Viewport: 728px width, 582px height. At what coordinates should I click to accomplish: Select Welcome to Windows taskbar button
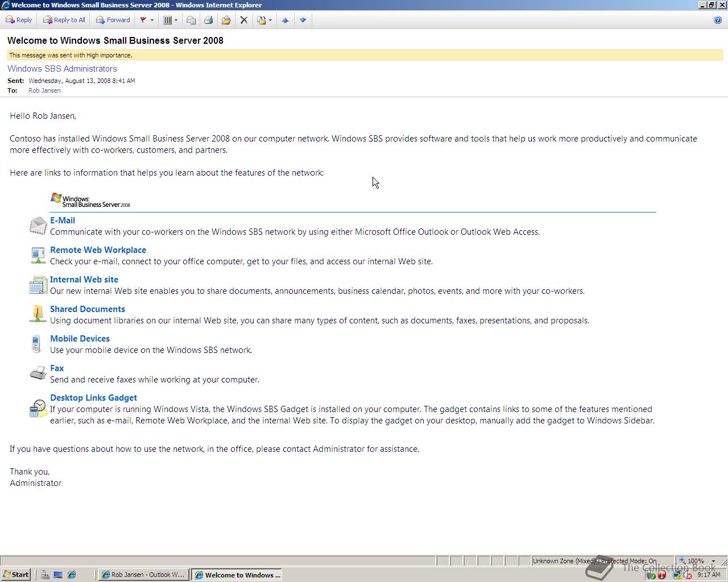(x=237, y=575)
